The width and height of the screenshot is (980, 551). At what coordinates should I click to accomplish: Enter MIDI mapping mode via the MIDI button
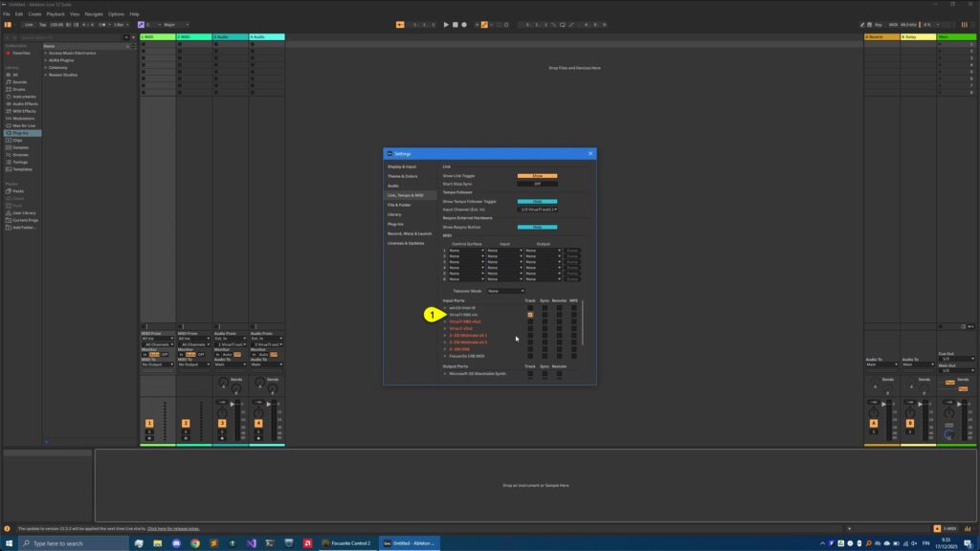894,24
